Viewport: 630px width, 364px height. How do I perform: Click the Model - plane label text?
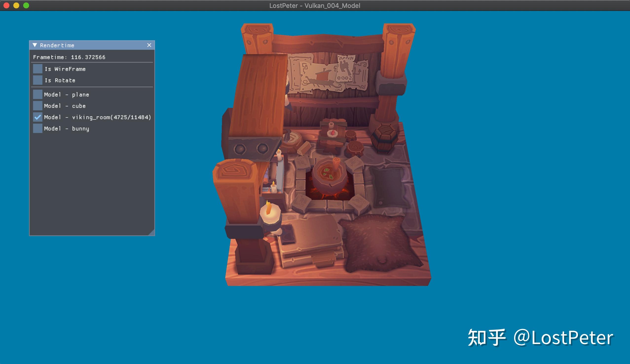[x=67, y=94]
